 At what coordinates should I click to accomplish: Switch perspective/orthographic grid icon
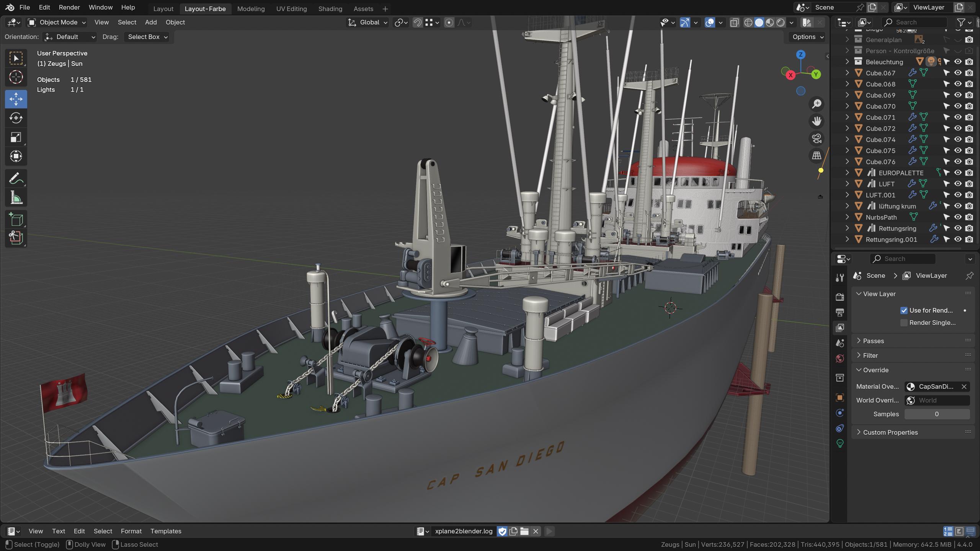[817, 155]
